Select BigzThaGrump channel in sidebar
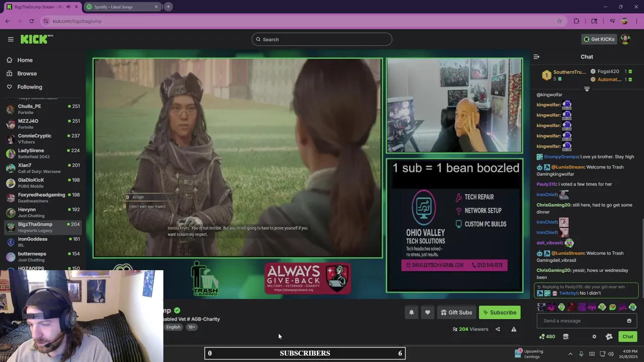 click(x=42, y=227)
